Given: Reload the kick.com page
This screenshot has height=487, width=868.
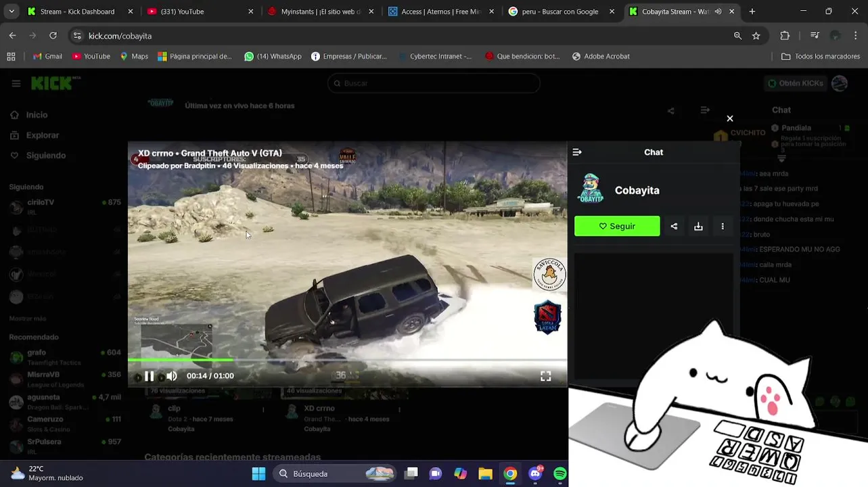Looking at the screenshot, I should pos(53,36).
